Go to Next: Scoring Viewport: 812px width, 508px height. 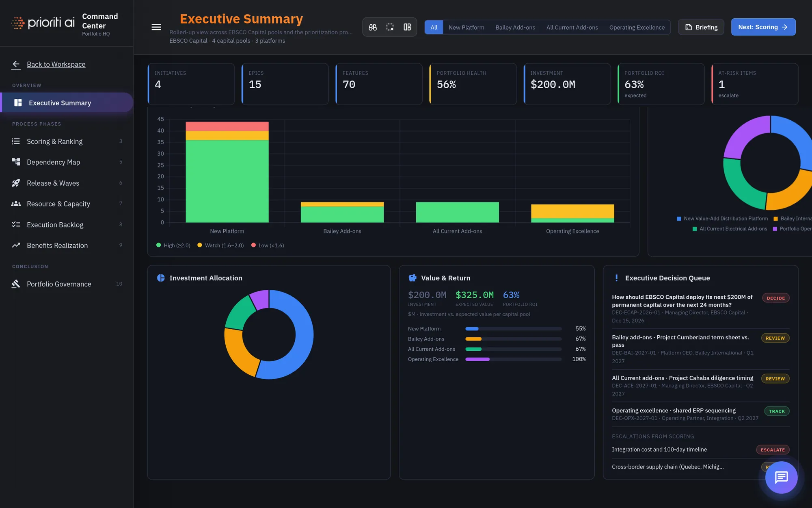pos(763,27)
